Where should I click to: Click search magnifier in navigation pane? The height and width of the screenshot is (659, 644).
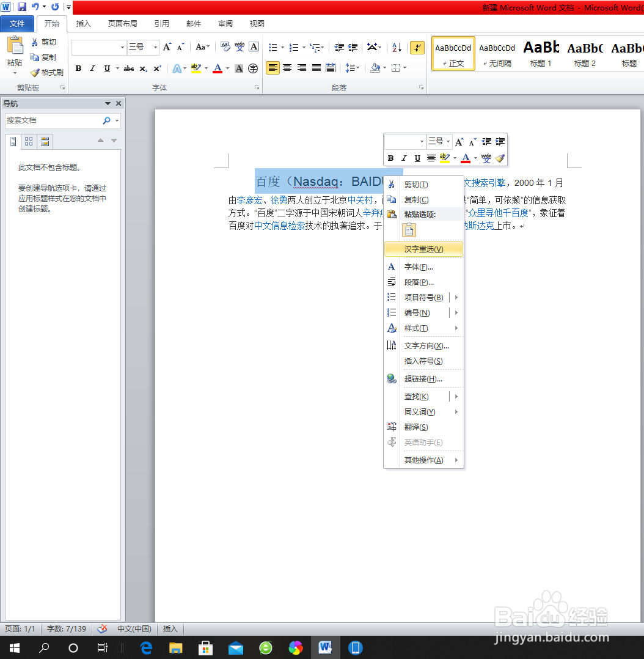(107, 120)
